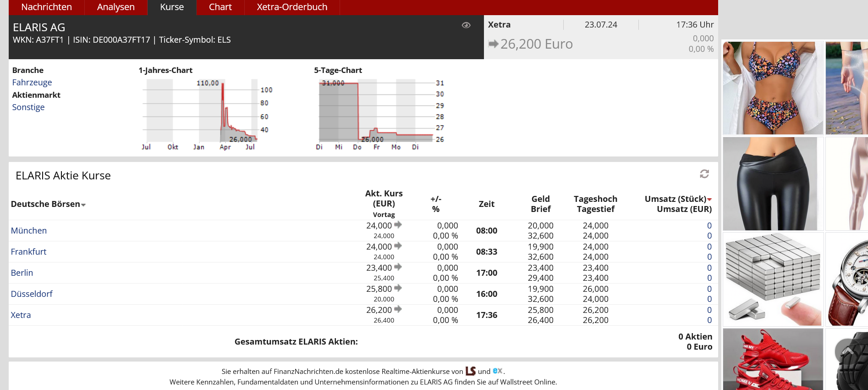
Task: Click the trend arrow in the Xetra row
Action: pos(398,309)
